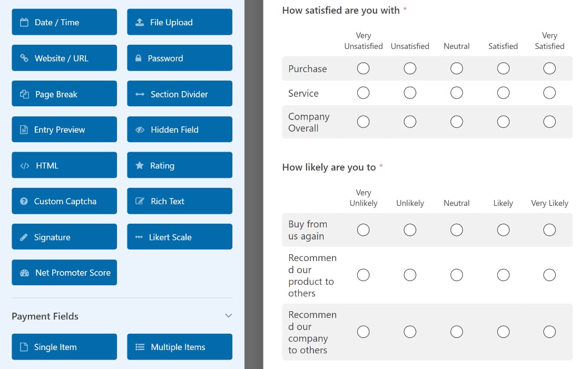This screenshot has width=588, height=369.
Task: Click the upload icon on File Upload
Action: pyautogui.click(x=140, y=22)
